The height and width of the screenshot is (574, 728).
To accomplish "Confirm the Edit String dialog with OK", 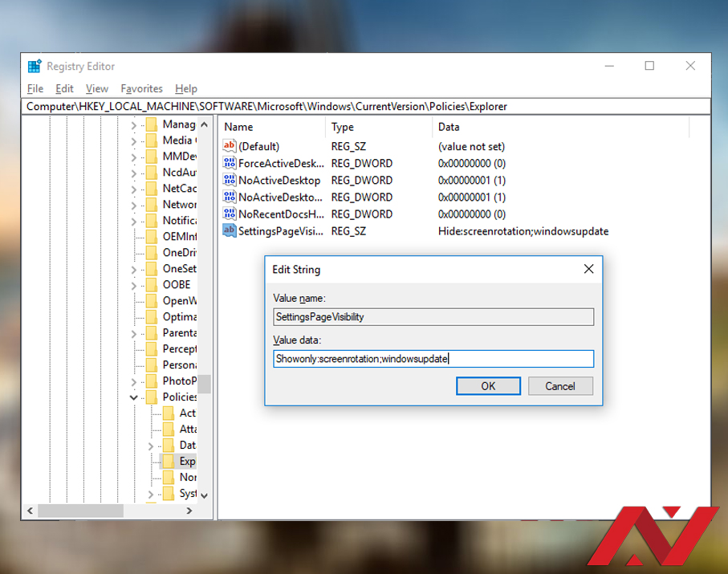I will (488, 386).
